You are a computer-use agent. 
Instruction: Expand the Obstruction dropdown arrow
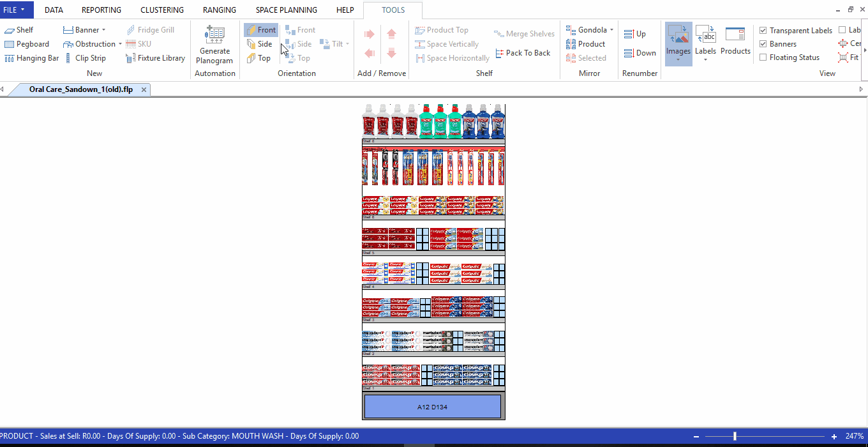click(120, 44)
